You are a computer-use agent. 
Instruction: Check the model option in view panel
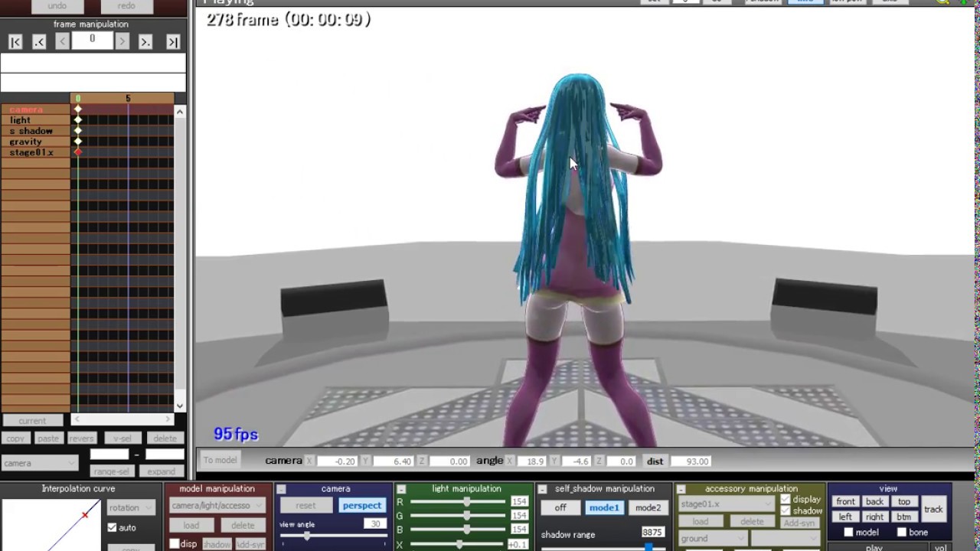[x=848, y=532]
